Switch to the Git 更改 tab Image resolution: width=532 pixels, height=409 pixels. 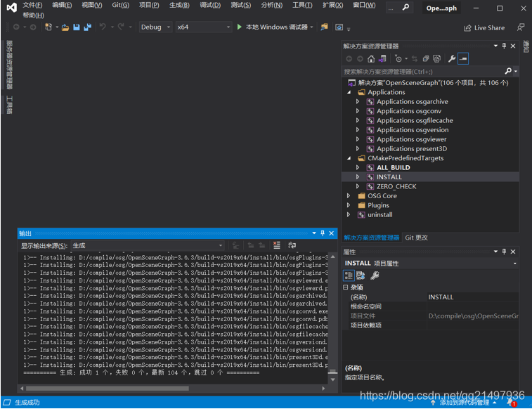(x=416, y=238)
